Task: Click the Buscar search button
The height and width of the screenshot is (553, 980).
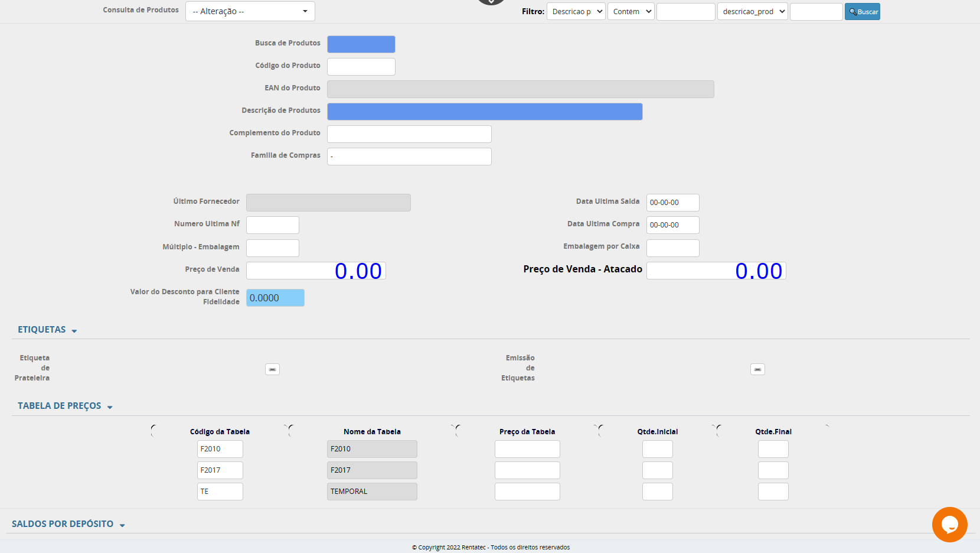Action: coord(862,12)
